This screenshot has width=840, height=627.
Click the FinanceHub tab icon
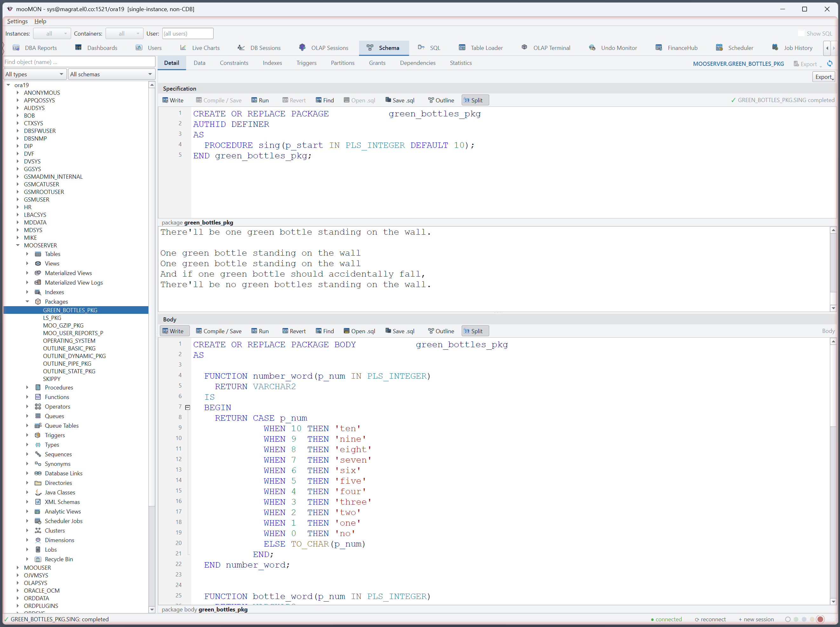click(659, 48)
